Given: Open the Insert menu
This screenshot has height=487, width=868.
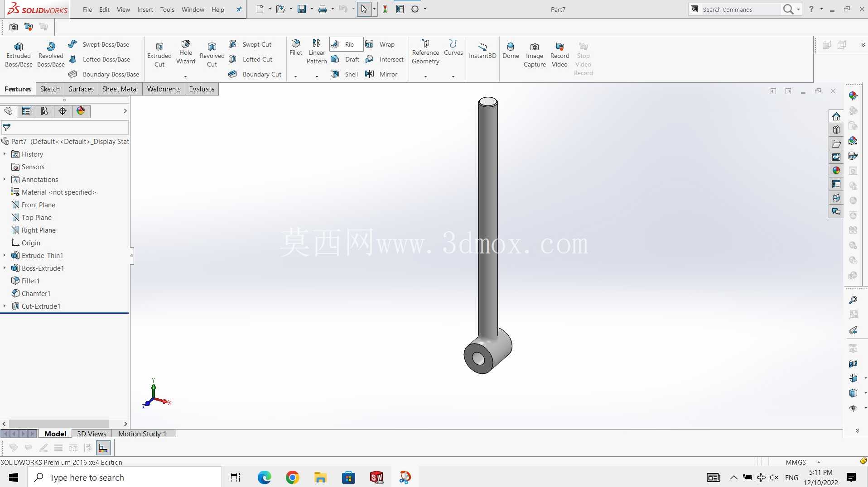Looking at the screenshot, I should (145, 10).
